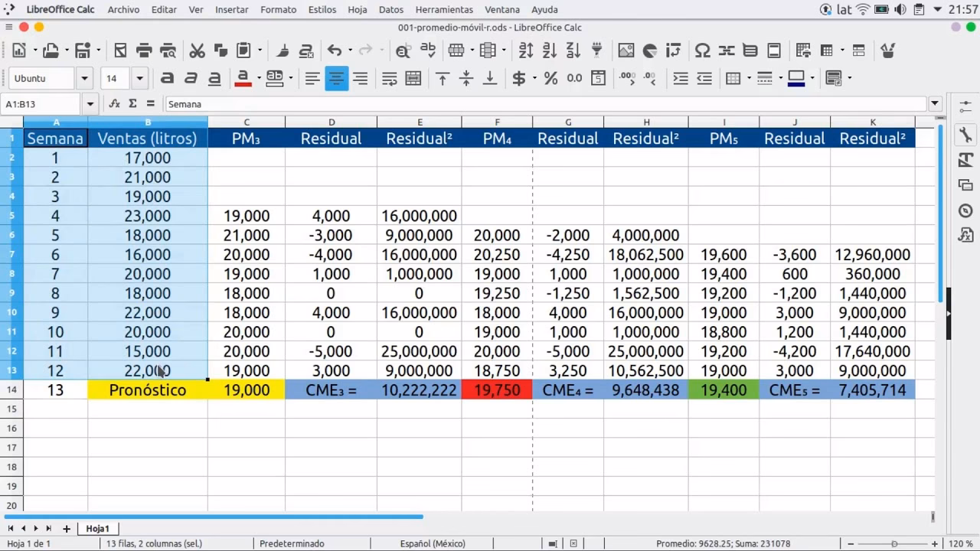Select the Hoja1 sheet tab
The width and height of the screenshot is (980, 551).
click(x=97, y=528)
